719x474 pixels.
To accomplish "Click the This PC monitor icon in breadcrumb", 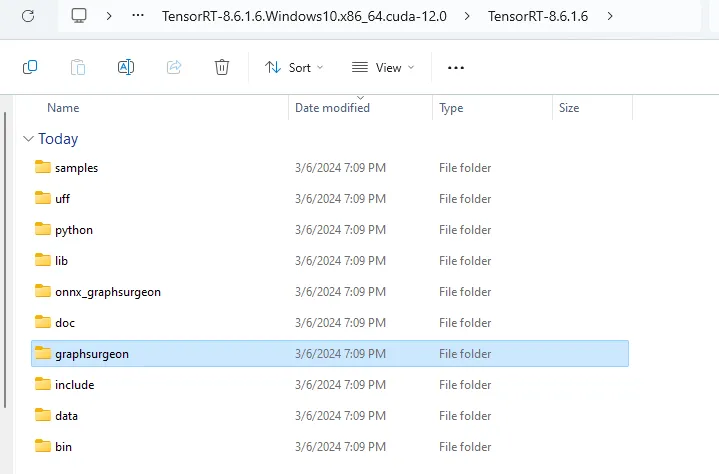I will (79, 16).
